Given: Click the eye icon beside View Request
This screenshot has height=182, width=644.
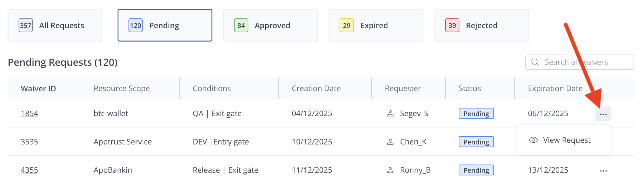Looking at the screenshot, I should (x=533, y=140).
